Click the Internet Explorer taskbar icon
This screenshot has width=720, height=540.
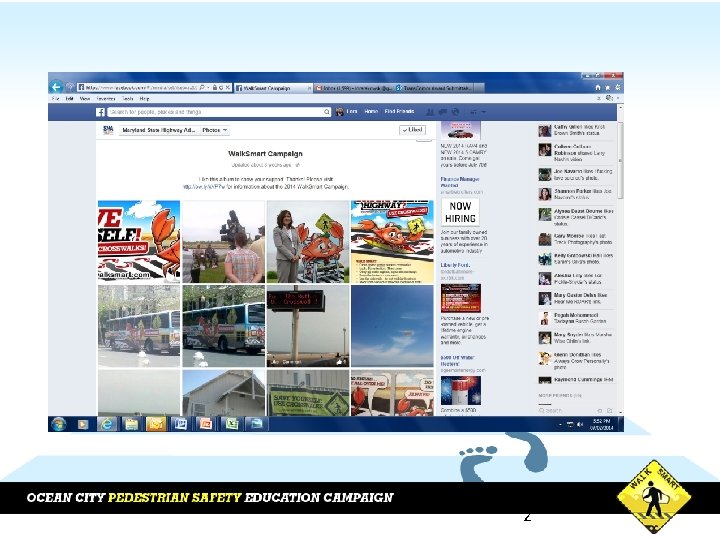coord(107,424)
